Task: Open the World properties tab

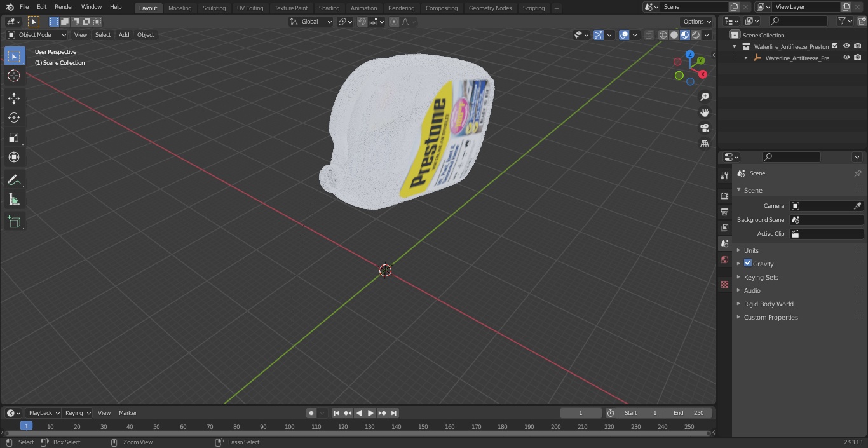Action: 724,260
